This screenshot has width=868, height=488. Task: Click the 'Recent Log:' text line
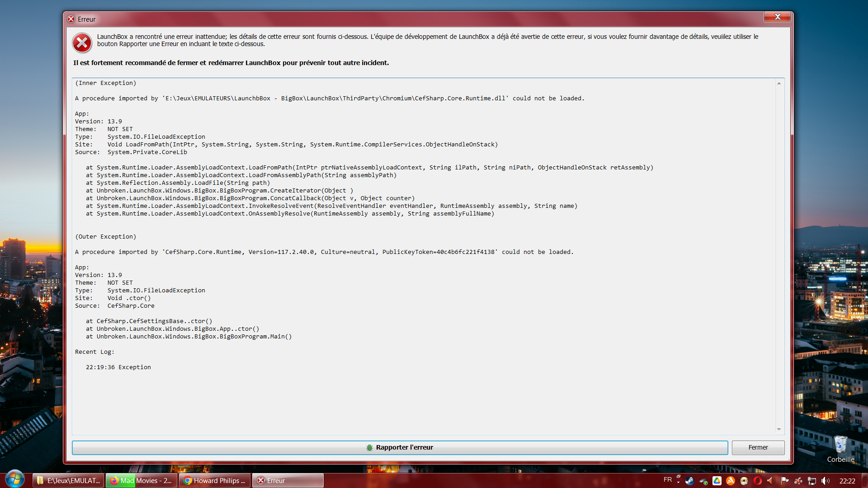click(x=94, y=352)
